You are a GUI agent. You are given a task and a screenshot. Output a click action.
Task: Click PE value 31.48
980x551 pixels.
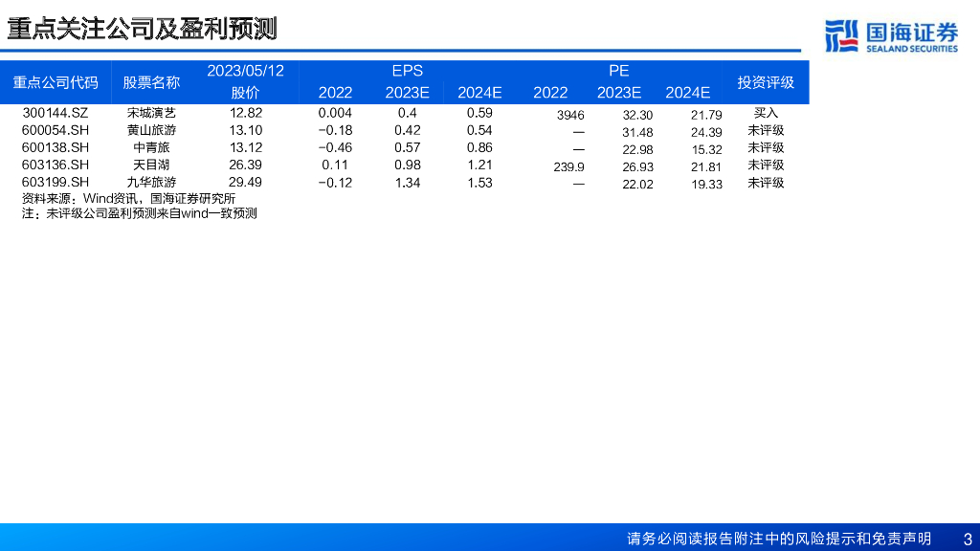click(x=637, y=133)
